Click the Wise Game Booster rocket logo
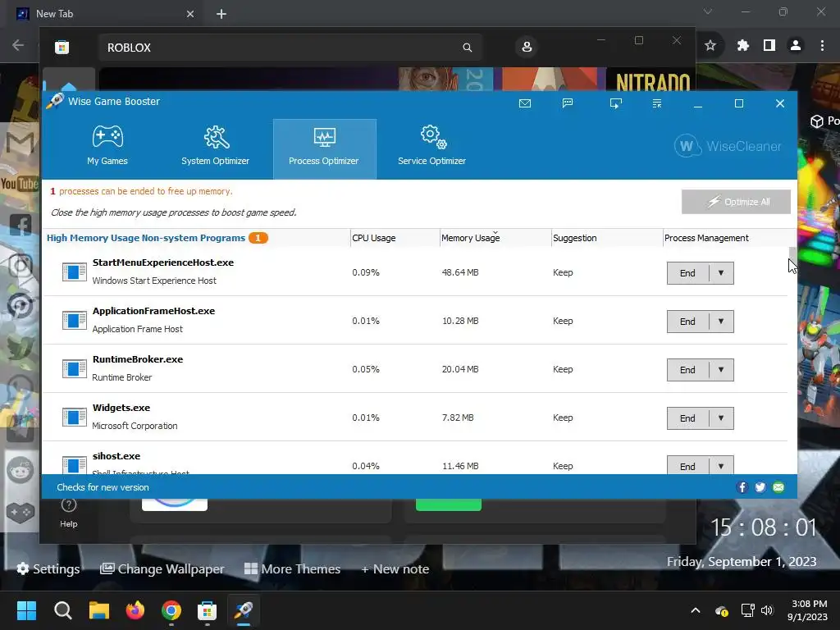The width and height of the screenshot is (840, 630). click(55, 101)
